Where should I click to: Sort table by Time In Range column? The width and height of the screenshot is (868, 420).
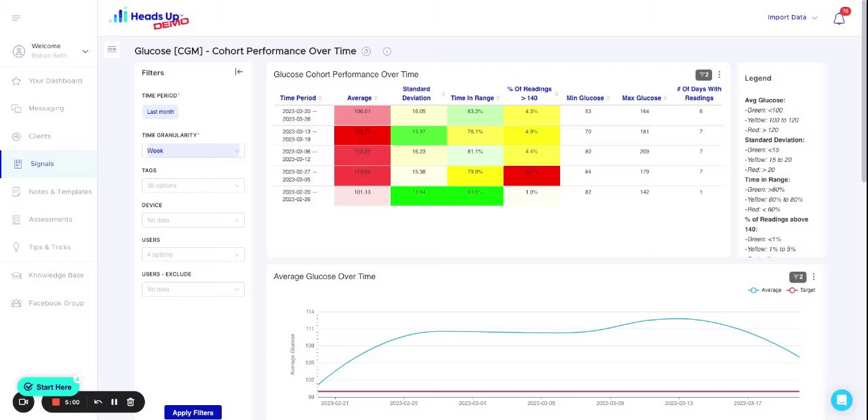(x=475, y=98)
